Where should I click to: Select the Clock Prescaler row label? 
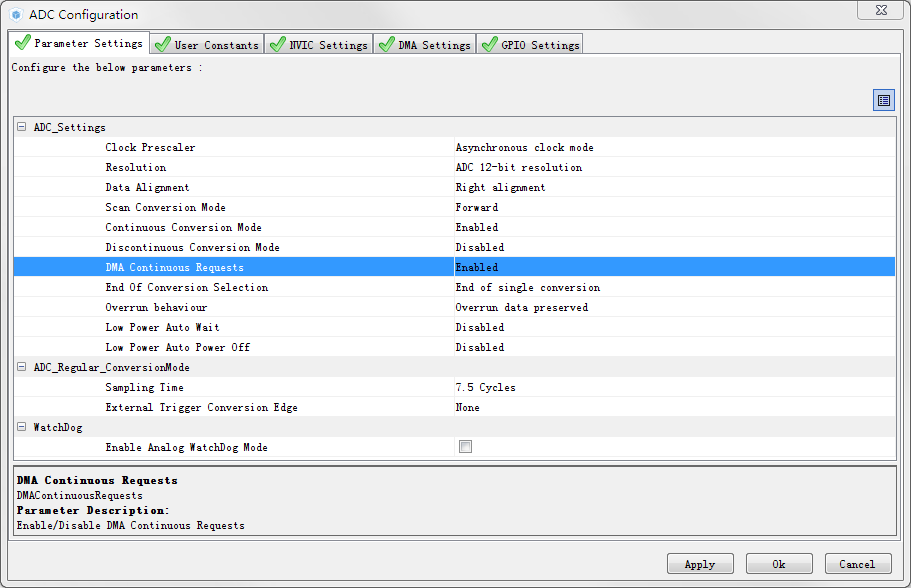click(150, 148)
